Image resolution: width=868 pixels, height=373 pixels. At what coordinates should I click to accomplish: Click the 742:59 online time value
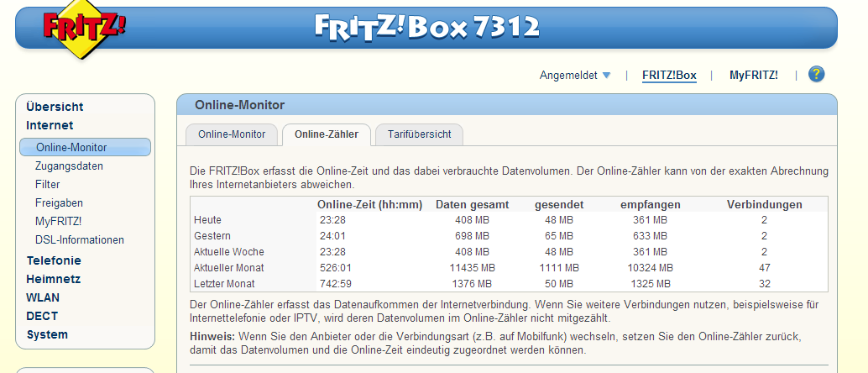[336, 284]
